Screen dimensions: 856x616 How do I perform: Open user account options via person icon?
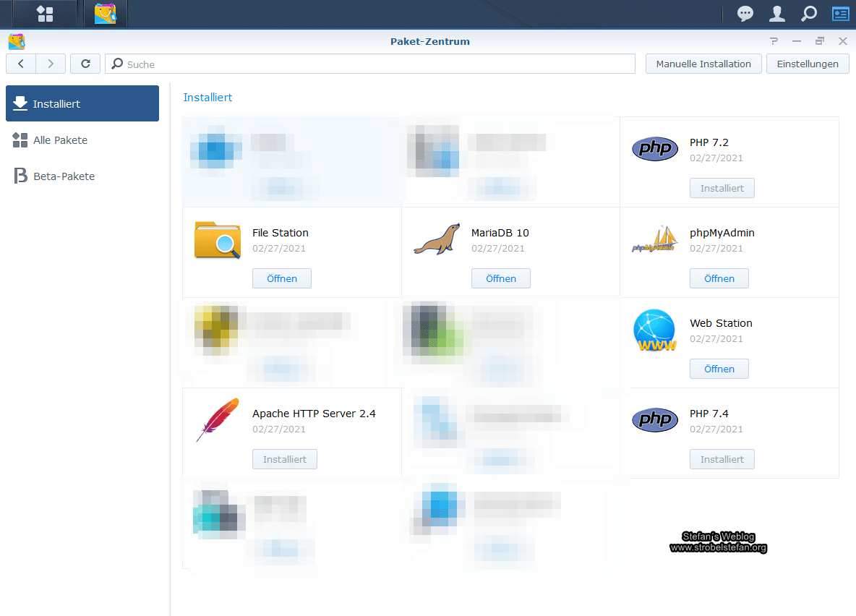[x=776, y=14]
